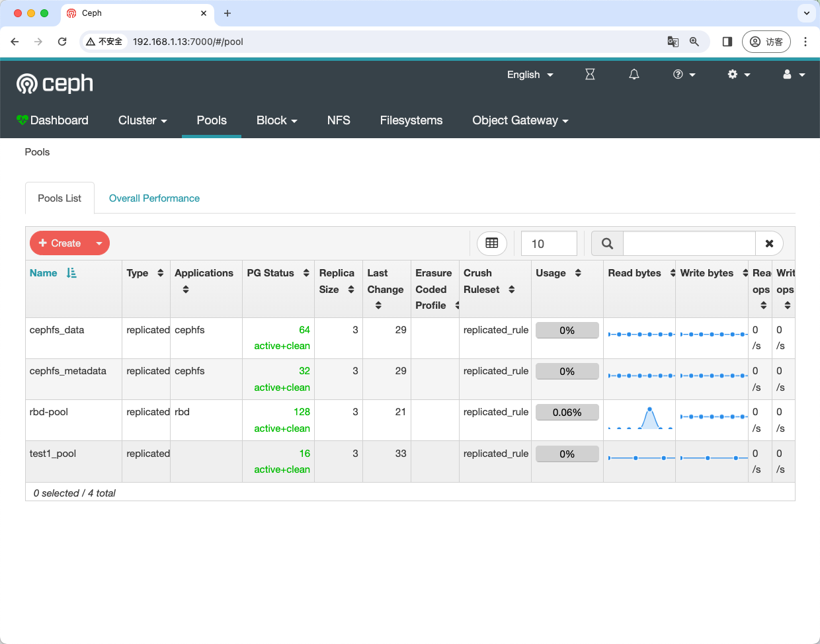Click the Create pool button
The height and width of the screenshot is (644, 820).
point(60,243)
